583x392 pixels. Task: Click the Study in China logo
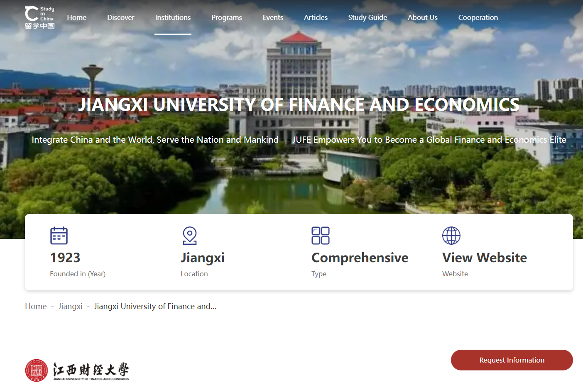click(39, 17)
